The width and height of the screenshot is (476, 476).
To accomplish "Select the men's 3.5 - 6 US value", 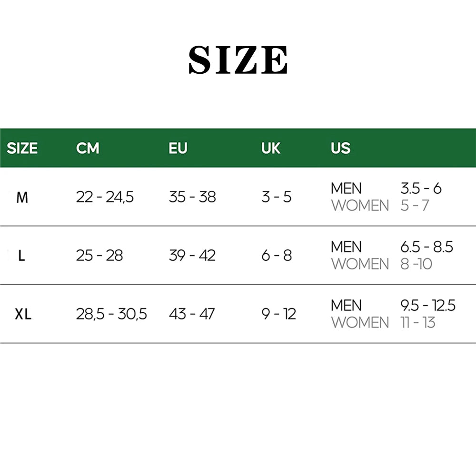I will click(421, 188).
